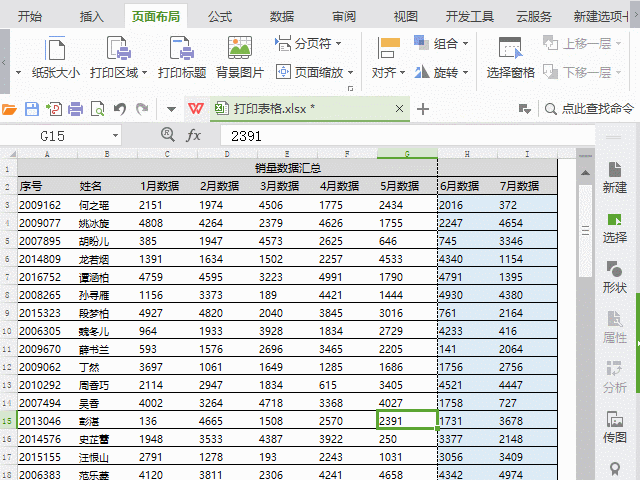The height and width of the screenshot is (480, 640).
Task: Open the 页面缩放 page scaling dropdown
Action: point(350,73)
